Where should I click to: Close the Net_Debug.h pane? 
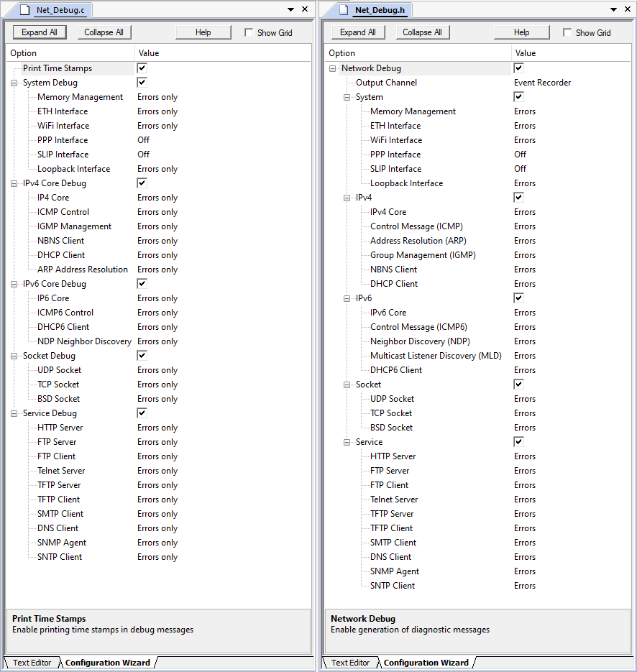627,9
